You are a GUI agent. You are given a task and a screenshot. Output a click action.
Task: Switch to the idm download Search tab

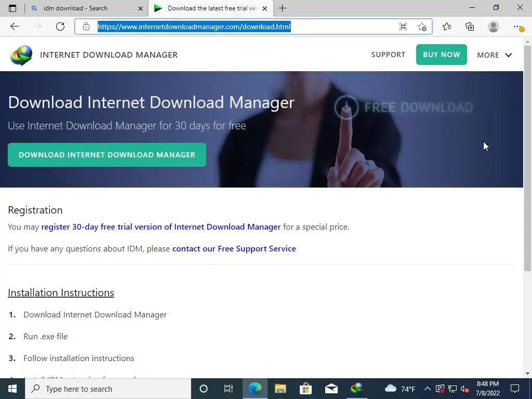(x=87, y=8)
